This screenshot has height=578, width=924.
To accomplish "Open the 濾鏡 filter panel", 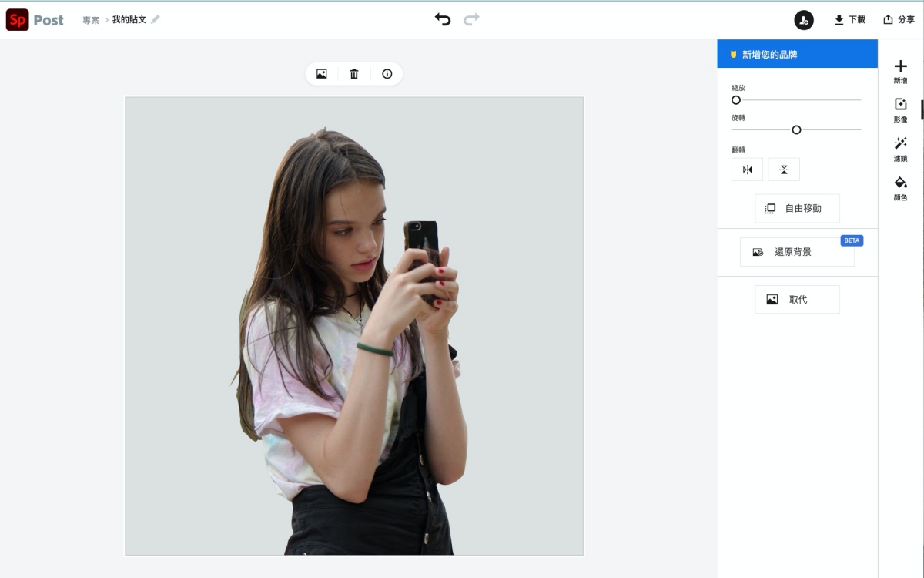I will click(x=901, y=150).
